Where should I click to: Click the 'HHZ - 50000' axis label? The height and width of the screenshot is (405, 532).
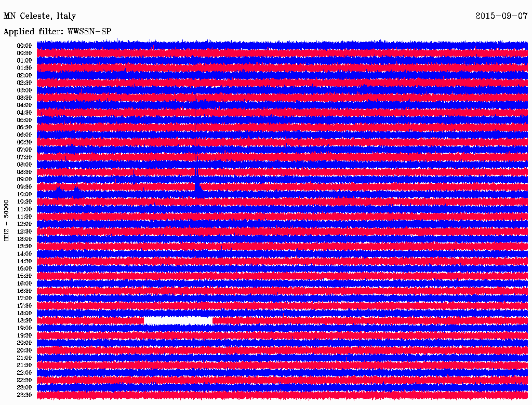[6, 220]
